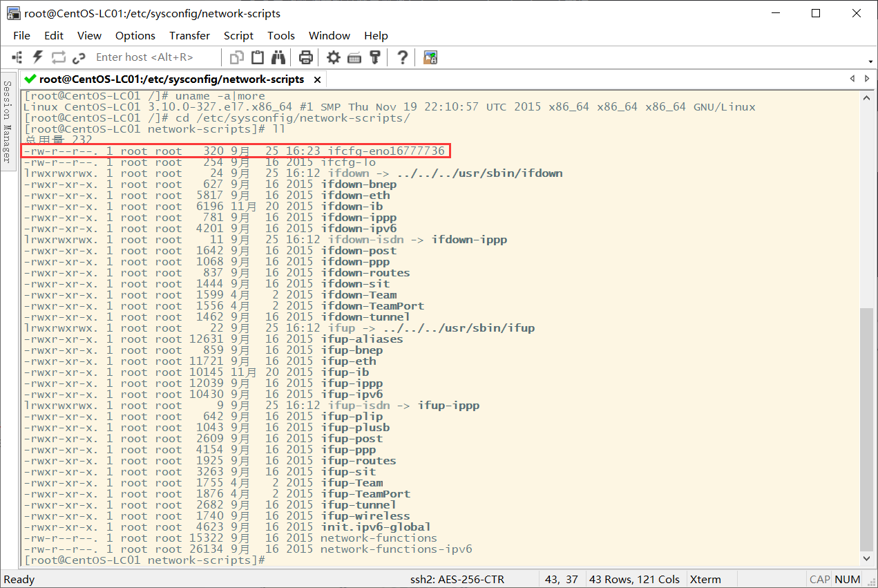Open the Edit menu
This screenshot has width=878, height=588.
pyautogui.click(x=54, y=35)
